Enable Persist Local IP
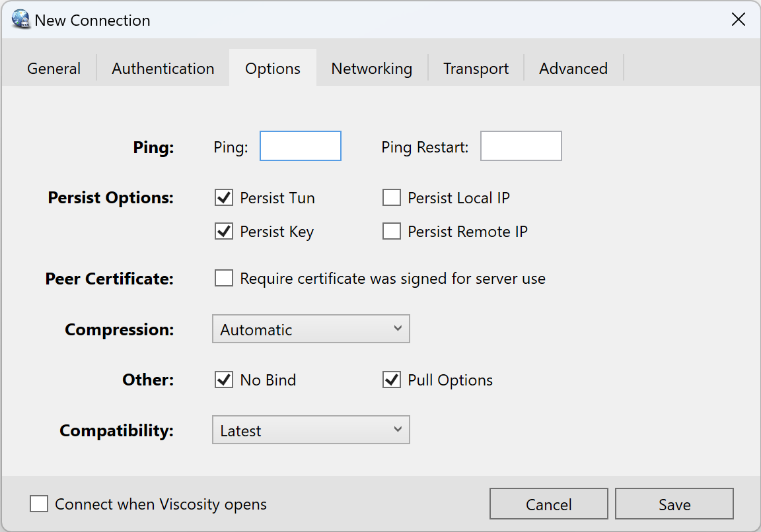 [392, 198]
